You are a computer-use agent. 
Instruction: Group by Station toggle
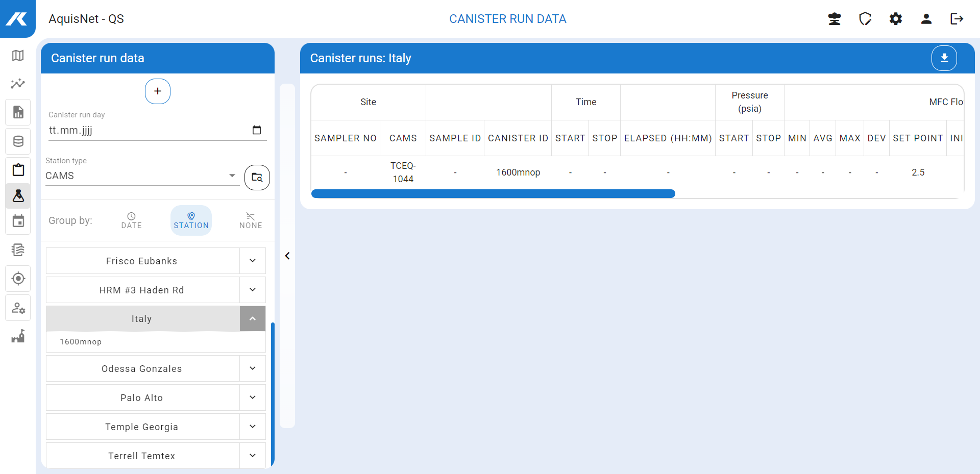coord(191,220)
